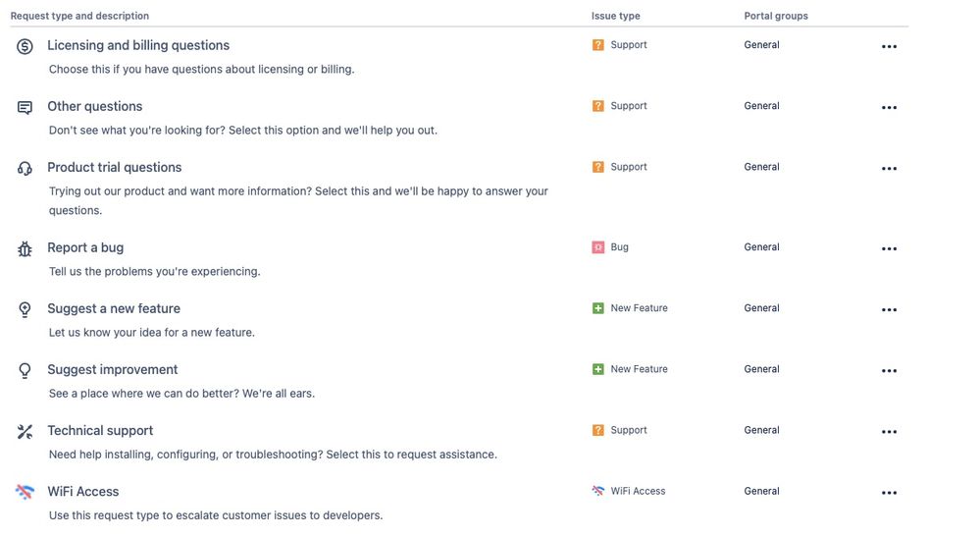The height and width of the screenshot is (537, 980).
Task: Click the dollar coin icon for Licensing and billing
Action: click(x=26, y=46)
